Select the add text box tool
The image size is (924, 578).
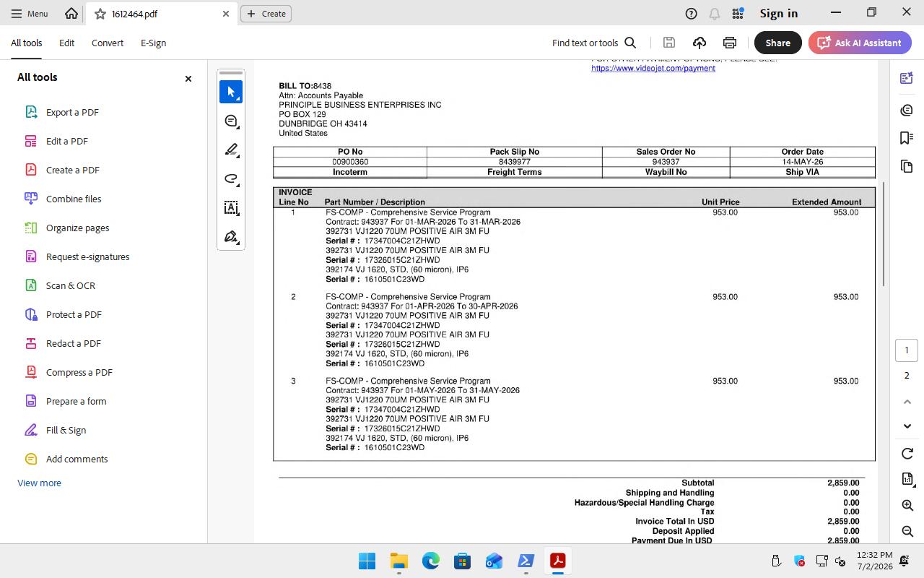231,207
